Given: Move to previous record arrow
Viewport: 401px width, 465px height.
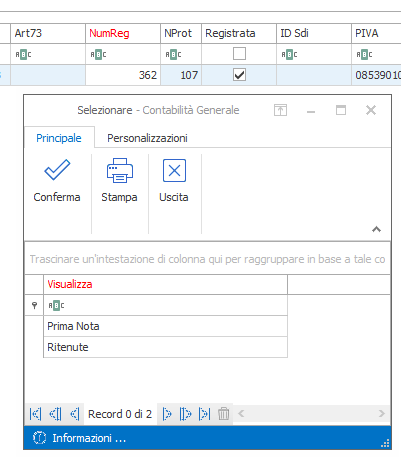Looking at the screenshot, I should (x=74, y=414).
